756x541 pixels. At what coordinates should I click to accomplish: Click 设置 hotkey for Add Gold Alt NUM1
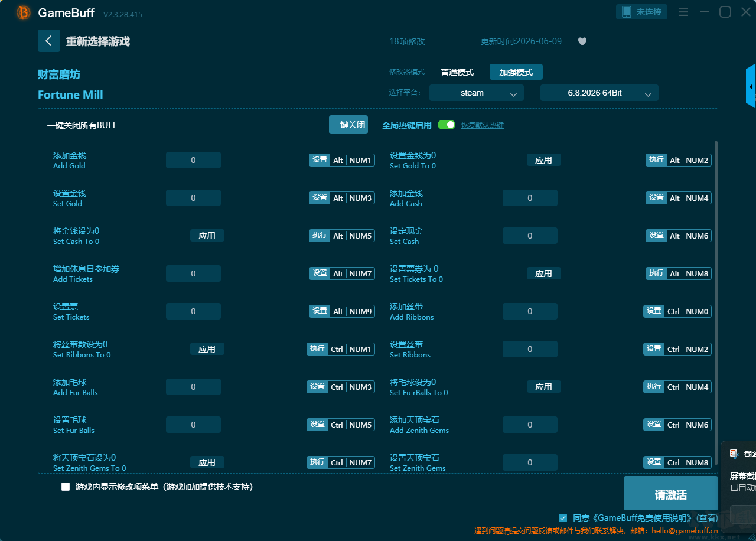(x=320, y=160)
